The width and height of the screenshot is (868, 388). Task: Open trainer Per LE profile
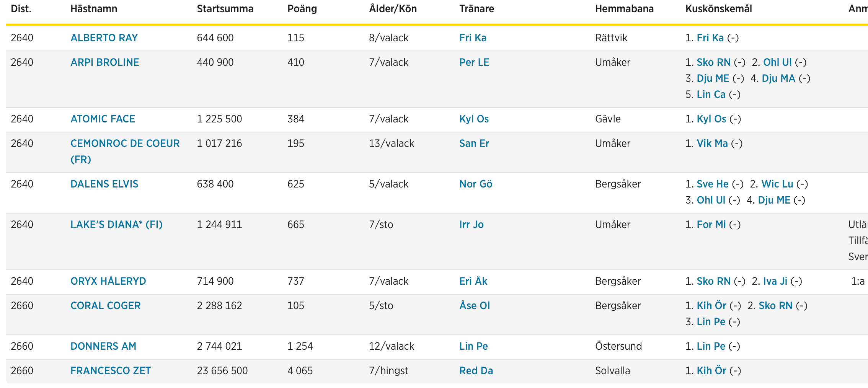474,62
